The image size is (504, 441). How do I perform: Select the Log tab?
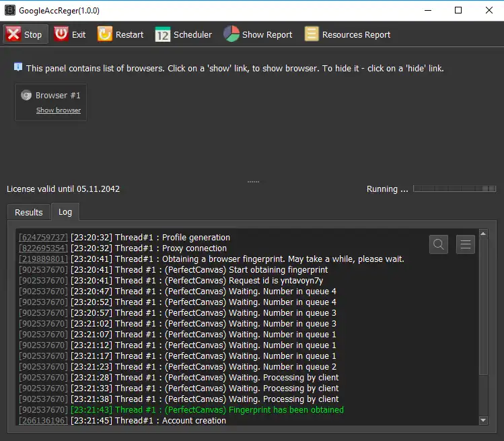65,211
